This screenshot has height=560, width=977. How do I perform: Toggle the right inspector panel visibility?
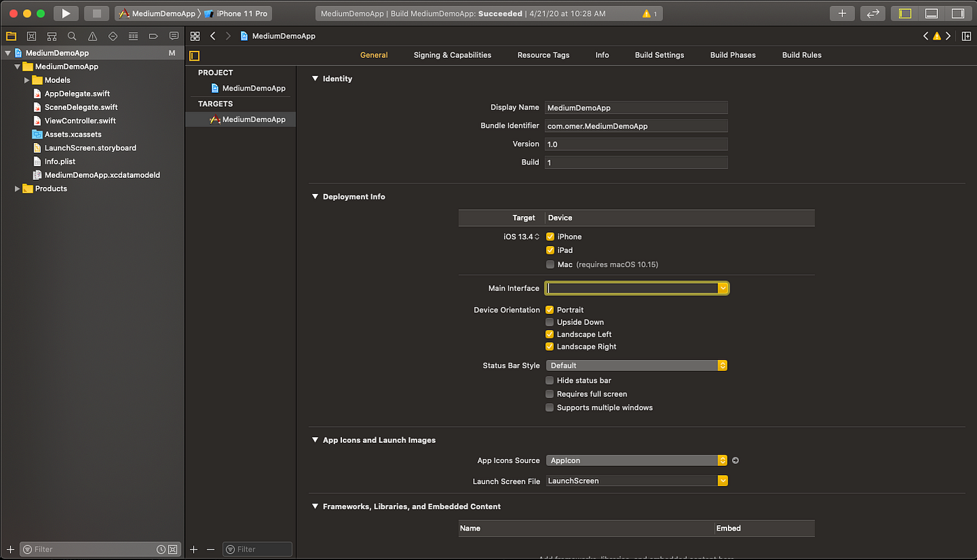[x=959, y=13]
